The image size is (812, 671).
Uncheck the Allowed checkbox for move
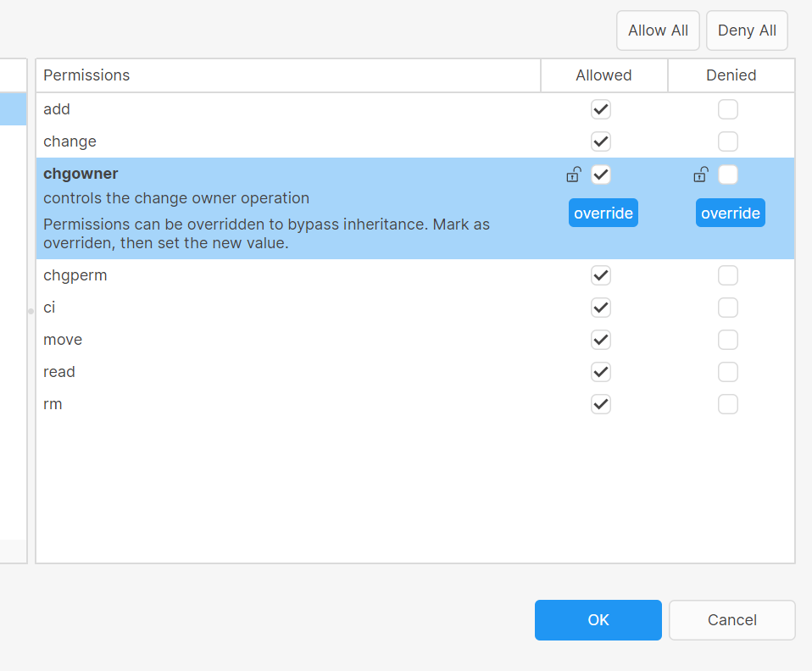601,340
